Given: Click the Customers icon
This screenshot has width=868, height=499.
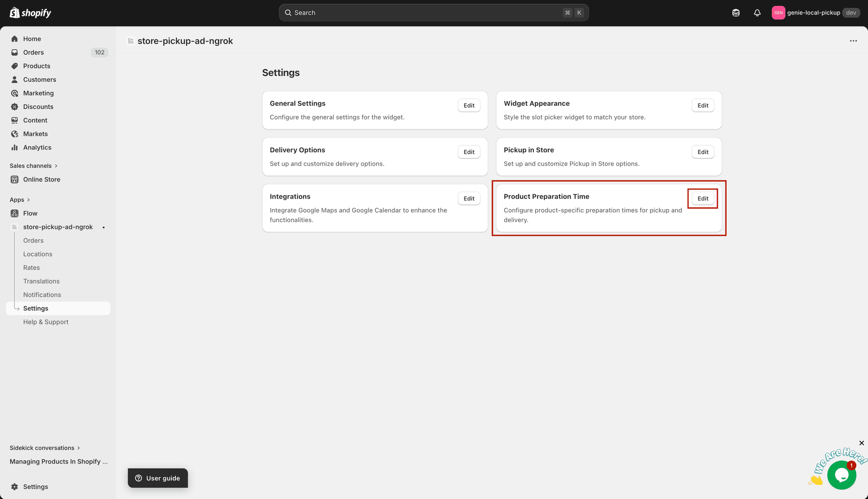Looking at the screenshot, I should click(14, 79).
